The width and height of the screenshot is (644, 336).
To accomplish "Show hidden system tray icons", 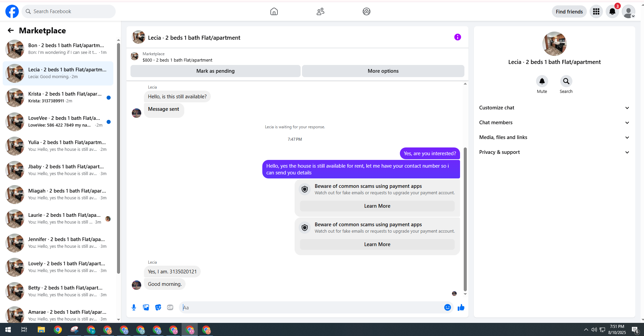I will pos(586,330).
